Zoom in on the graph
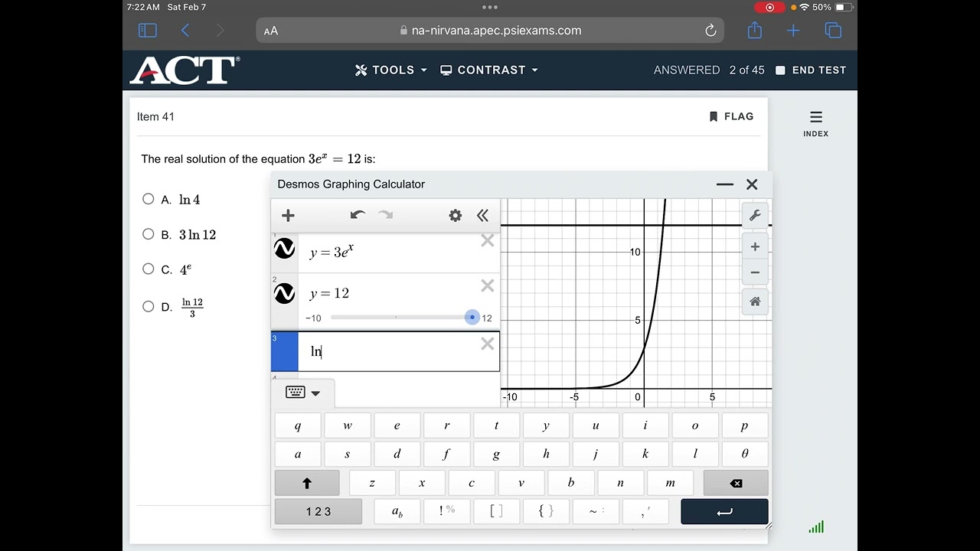Viewport: 980px width, 551px height. pos(755,246)
